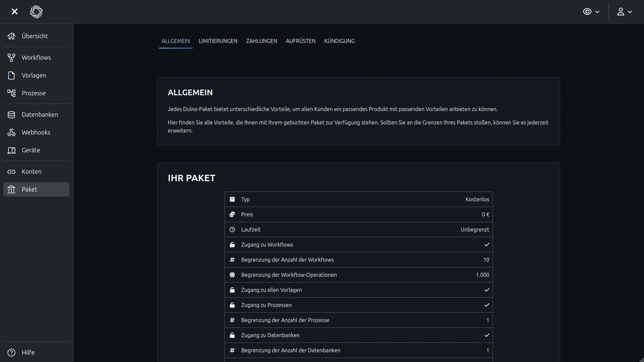
Task: Switch to the Zahlungen tab
Action: (x=261, y=41)
